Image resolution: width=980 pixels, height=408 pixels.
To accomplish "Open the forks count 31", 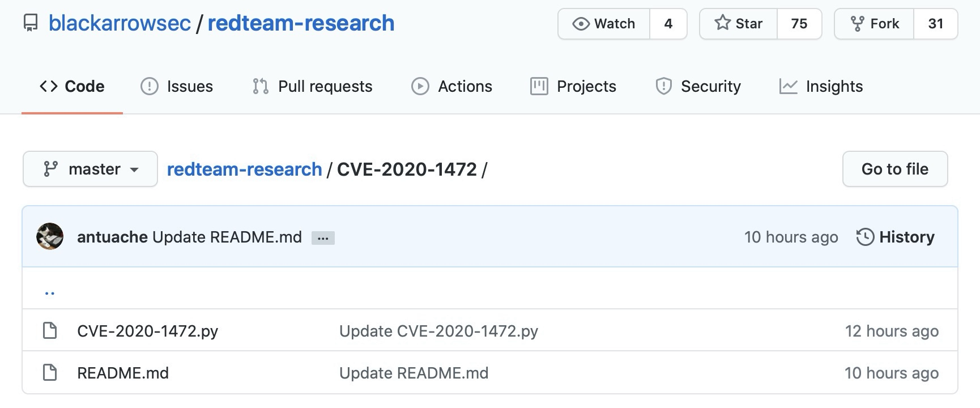I will tap(936, 24).
